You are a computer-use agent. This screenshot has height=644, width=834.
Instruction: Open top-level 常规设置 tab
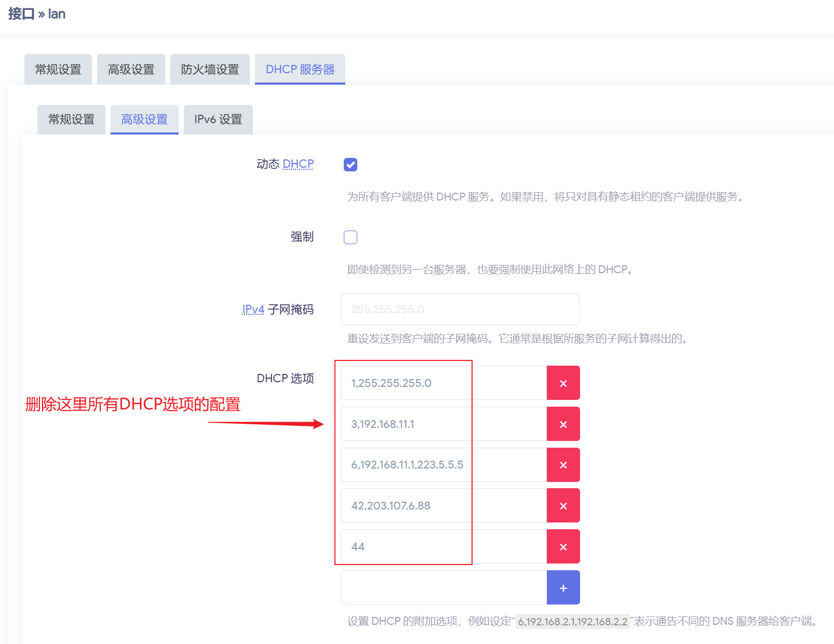(58, 69)
